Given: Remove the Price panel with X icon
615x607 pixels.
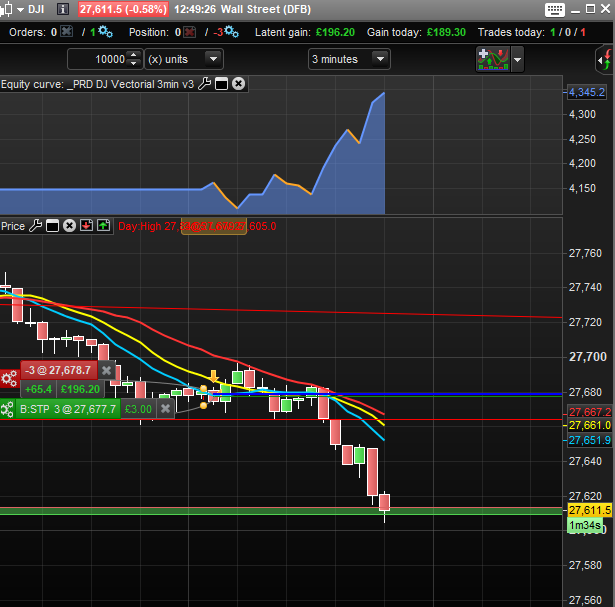Looking at the screenshot, I should (x=69, y=226).
